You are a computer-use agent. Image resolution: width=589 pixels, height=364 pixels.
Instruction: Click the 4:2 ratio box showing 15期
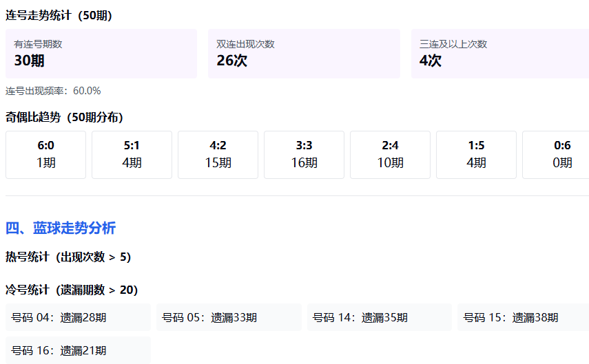[x=218, y=155]
